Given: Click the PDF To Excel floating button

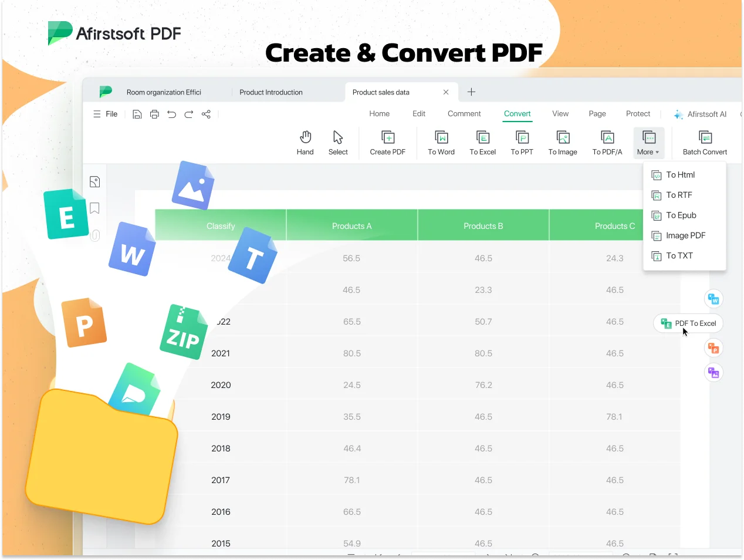Looking at the screenshot, I should [x=688, y=323].
